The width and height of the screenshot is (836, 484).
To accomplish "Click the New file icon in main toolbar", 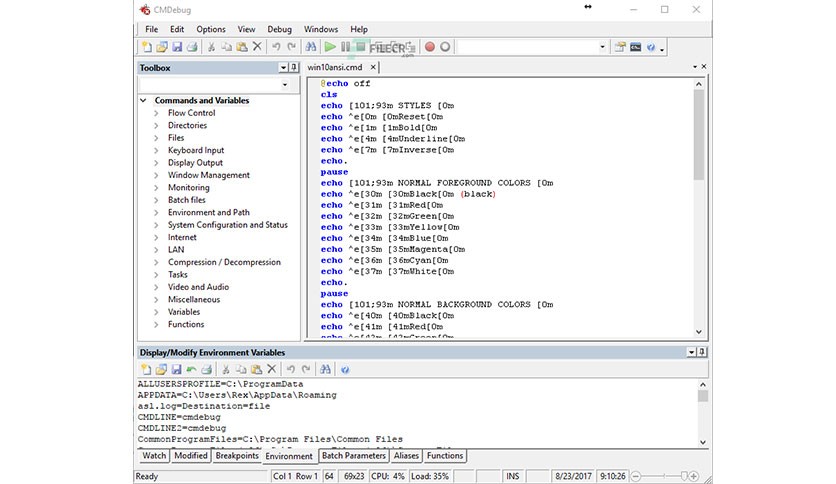I will (147, 47).
